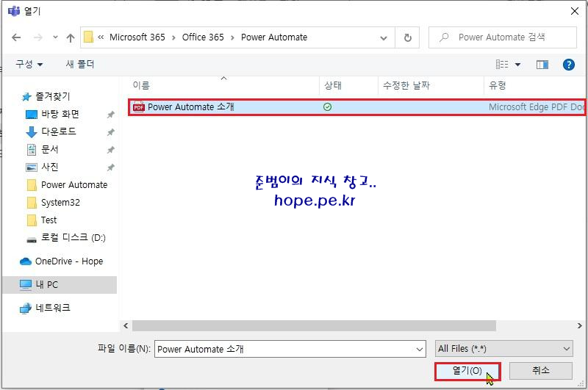588x390 pixels.
Task: Sort by the 수정한 날짜 column header
Action: click(x=406, y=85)
